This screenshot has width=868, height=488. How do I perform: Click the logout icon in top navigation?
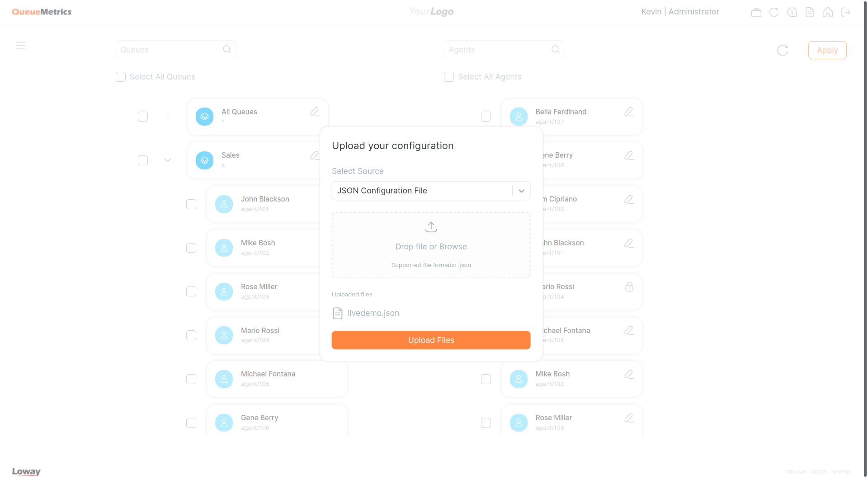tap(847, 12)
